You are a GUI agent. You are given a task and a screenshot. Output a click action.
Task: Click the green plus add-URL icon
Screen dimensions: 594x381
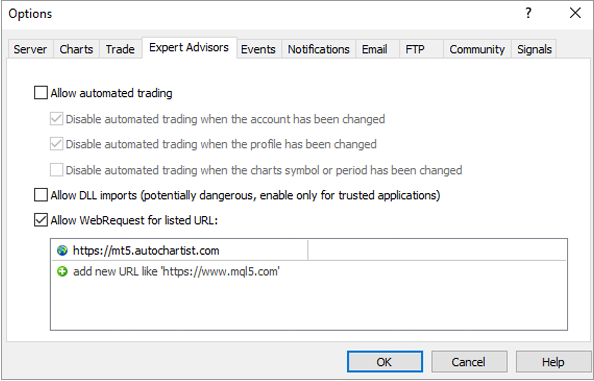pyautogui.click(x=62, y=272)
